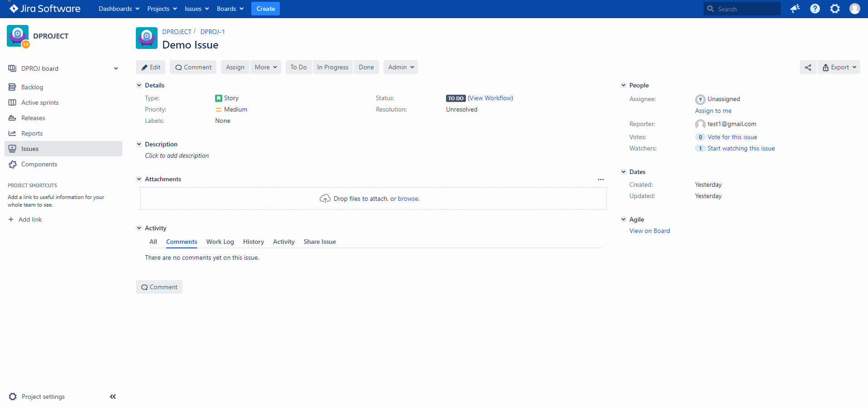Image resolution: width=868 pixels, height=407 pixels.
Task: Open the Activity tab
Action: (284, 242)
